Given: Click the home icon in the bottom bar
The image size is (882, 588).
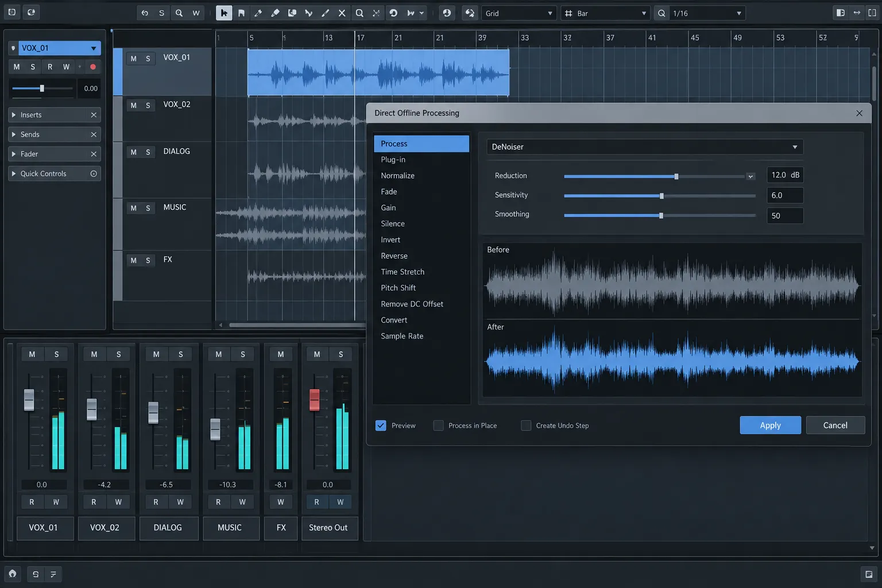Looking at the screenshot, I should (13, 574).
